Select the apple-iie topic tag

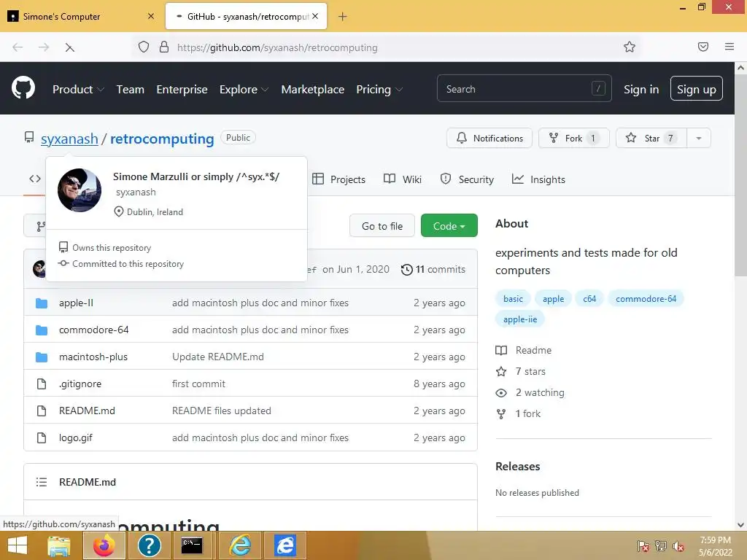coord(519,319)
